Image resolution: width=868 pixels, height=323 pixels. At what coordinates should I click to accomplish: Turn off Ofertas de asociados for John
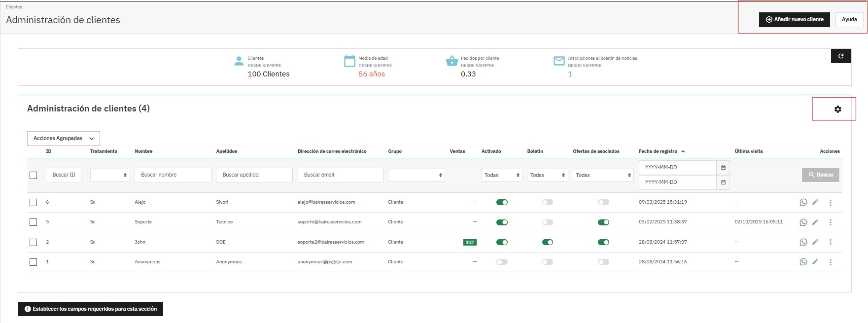coord(603,242)
